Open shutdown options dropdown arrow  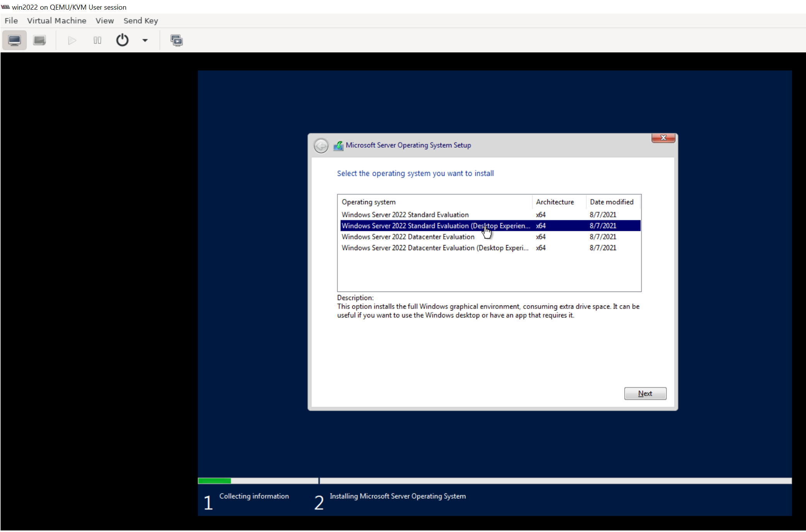(x=145, y=40)
